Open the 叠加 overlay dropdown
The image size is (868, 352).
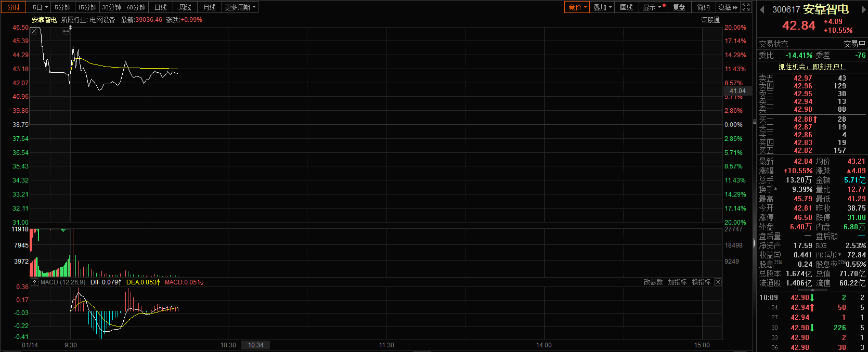pyautogui.click(x=602, y=7)
